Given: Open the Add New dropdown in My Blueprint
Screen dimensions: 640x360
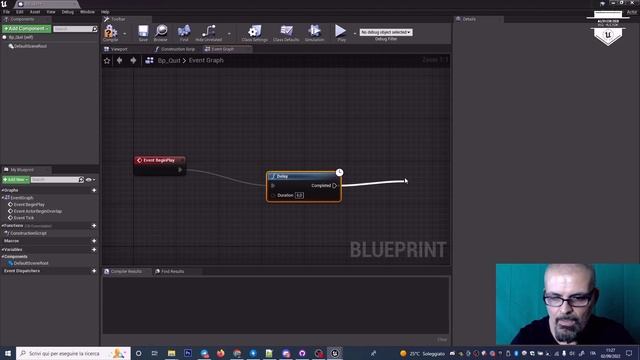Looking at the screenshot, I should (x=16, y=180).
